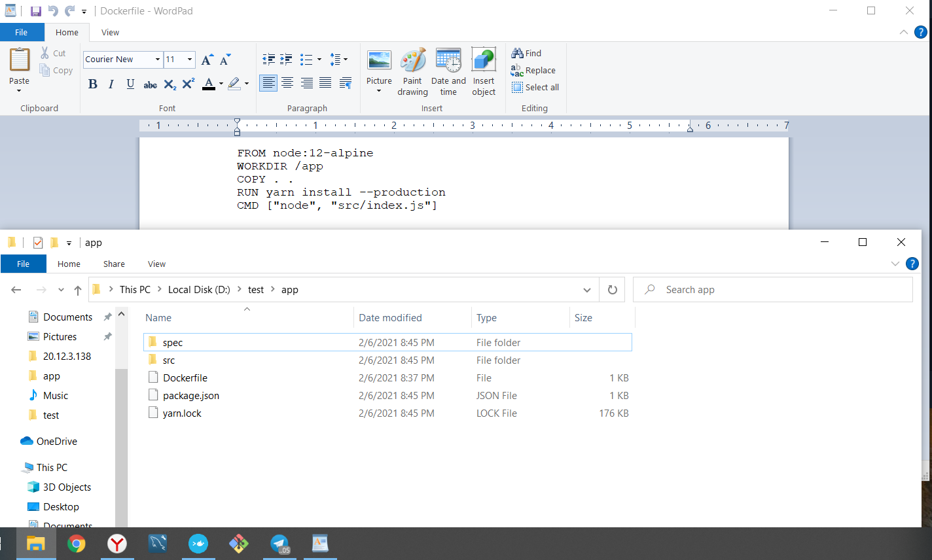Viewport: 932px width, 560px height.
Task: Toggle Italic formatting in WordPad
Action: (x=111, y=84)
